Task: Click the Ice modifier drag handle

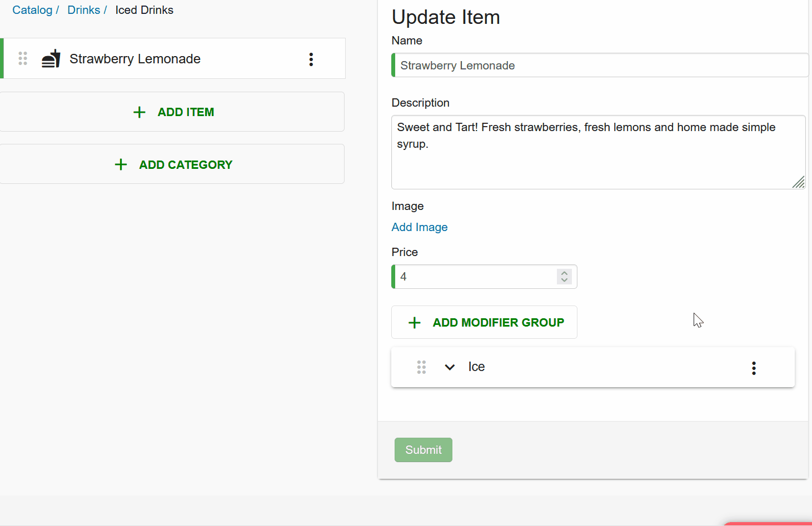Action: [x=421, y=367]
